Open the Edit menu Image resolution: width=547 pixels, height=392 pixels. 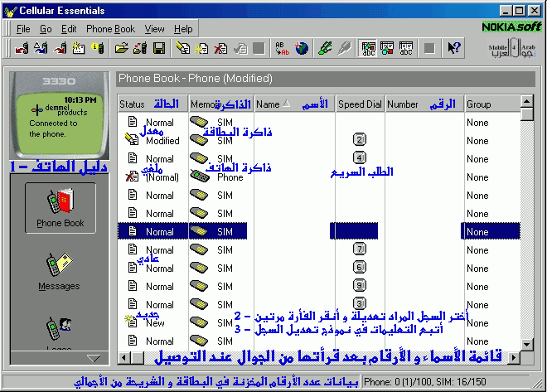(69, 29)
